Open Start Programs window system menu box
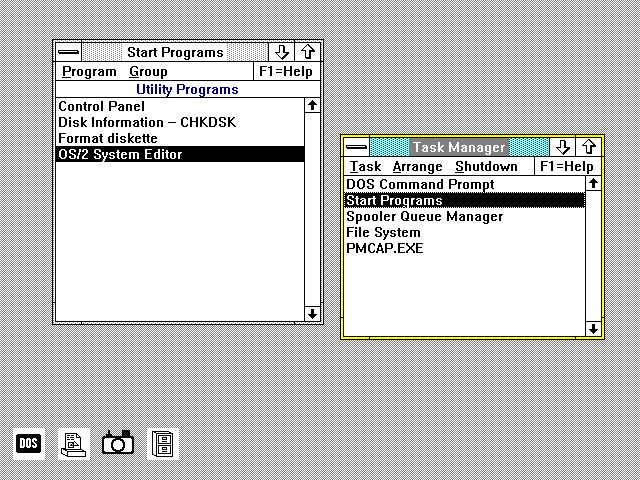 [x=68, y=52]
